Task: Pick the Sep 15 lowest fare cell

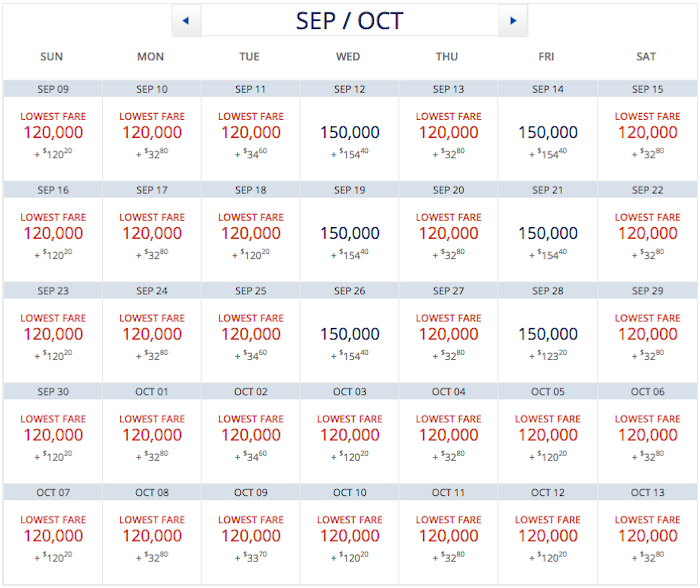Action: coord(647,133)
